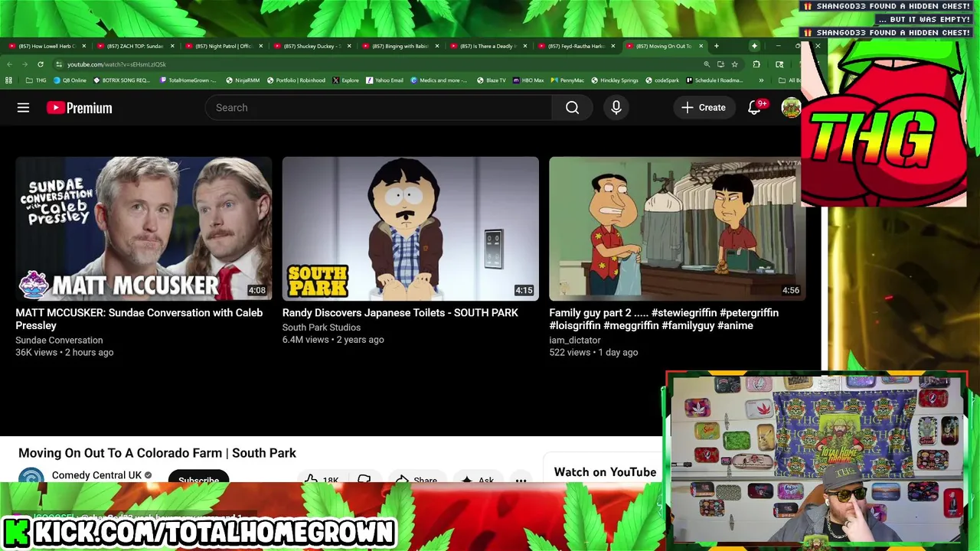The width and height of the screenshot is (980, 551).
Task: Switch to Night Patrol tab
Action: (224, 46)
